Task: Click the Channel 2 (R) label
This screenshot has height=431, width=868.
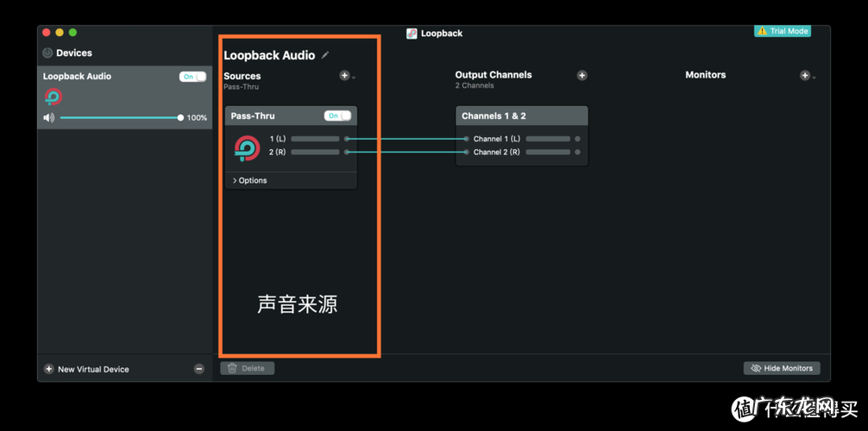Action: pyautogui.click(x=496, y=152)
